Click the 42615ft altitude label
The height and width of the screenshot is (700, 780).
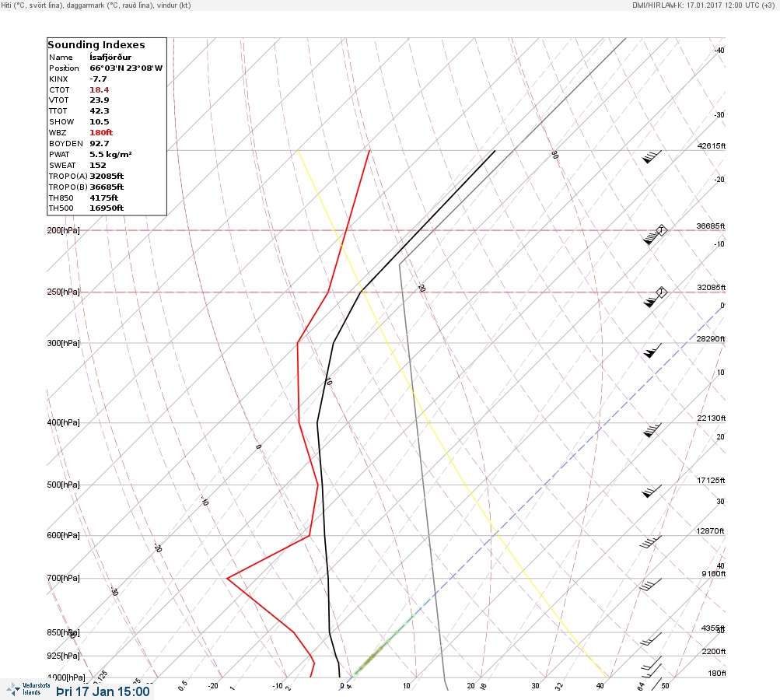tap(711, 145)
